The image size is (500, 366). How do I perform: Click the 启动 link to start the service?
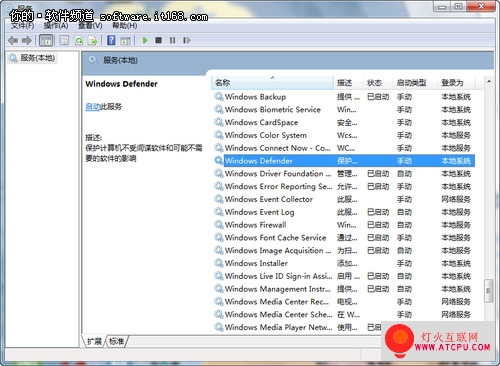(x=92, y=107)
